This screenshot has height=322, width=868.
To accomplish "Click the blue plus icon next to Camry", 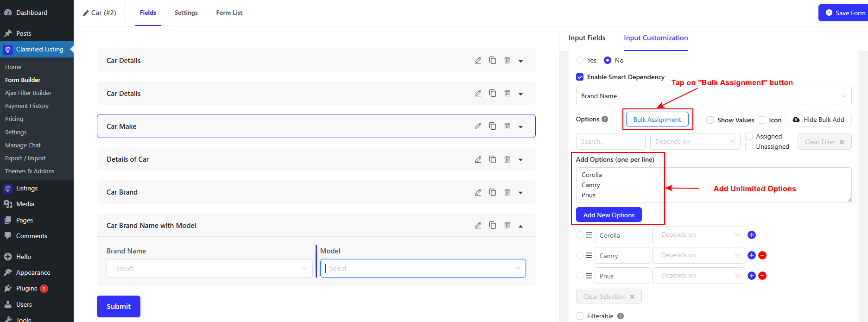I will click(x=752, y=255).
